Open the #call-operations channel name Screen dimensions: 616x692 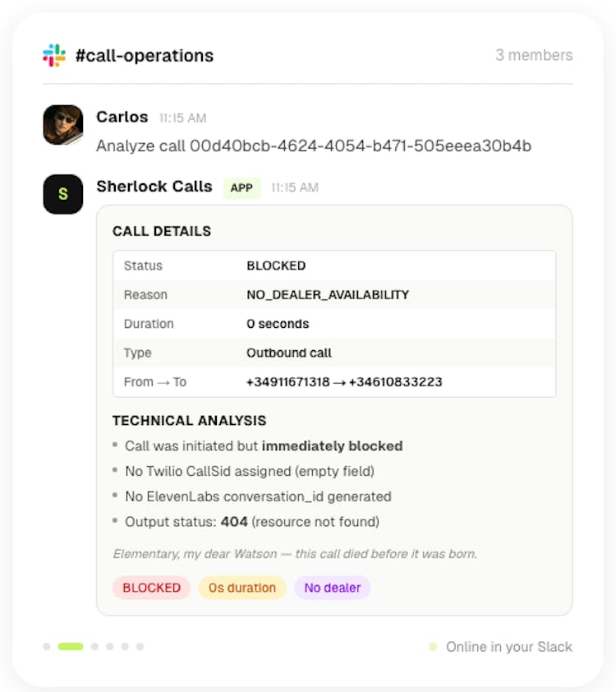tap(144, 56)
